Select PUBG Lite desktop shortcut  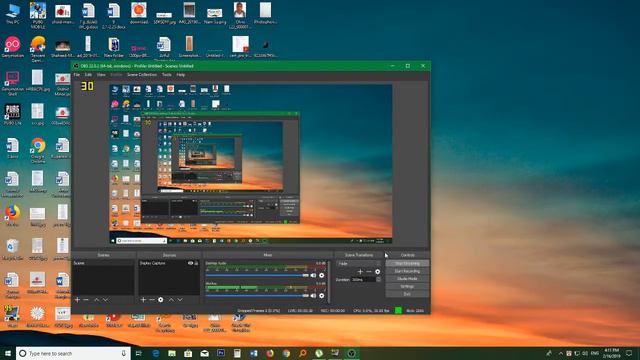13,114
